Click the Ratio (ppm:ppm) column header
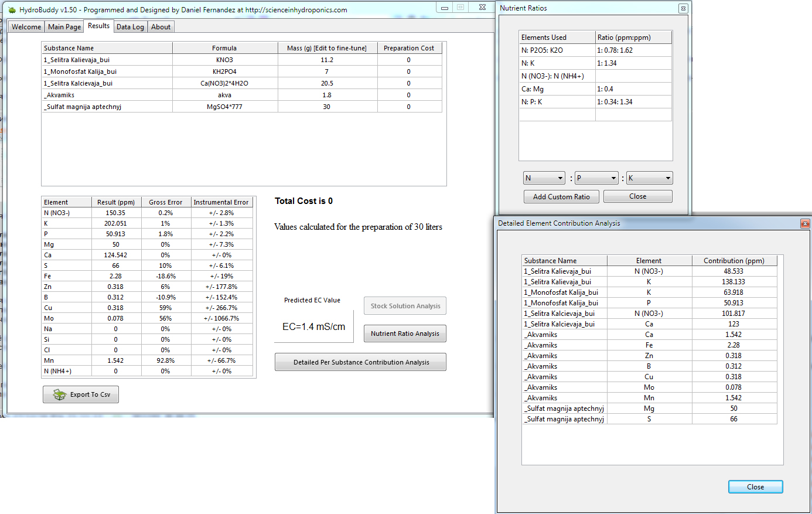 click(633, 38)
